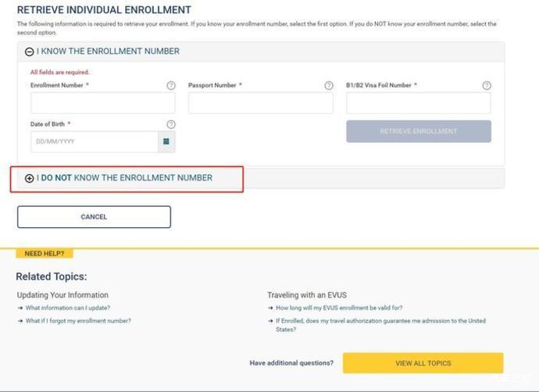
Task: Focus the Enrollment Number text field
Action: click(103, 103)
